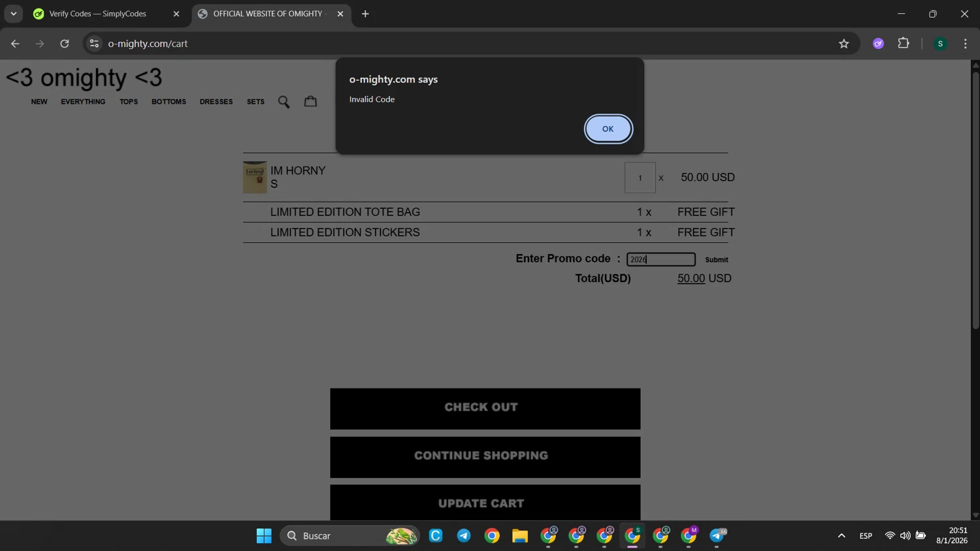Open the SETS menu item
The image size is (980, 551).
[x=255, y=102]
